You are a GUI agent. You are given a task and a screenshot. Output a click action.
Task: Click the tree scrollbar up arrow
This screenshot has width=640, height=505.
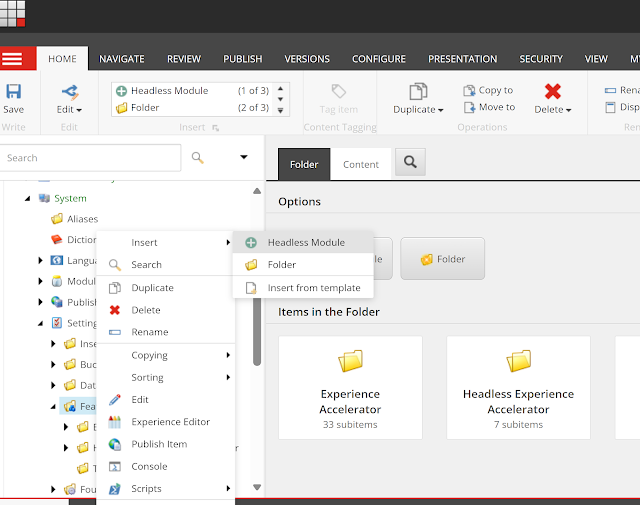click(x=257, y=191)
